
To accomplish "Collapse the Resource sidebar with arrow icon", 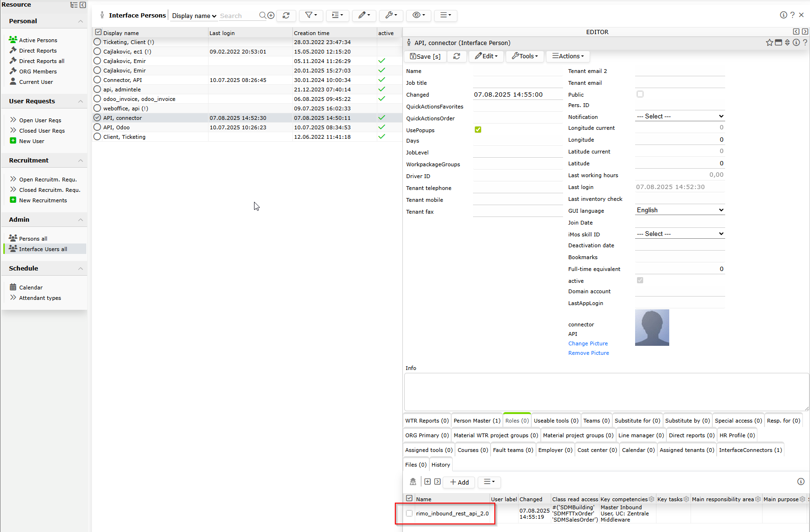I will (x=83, y=5).
